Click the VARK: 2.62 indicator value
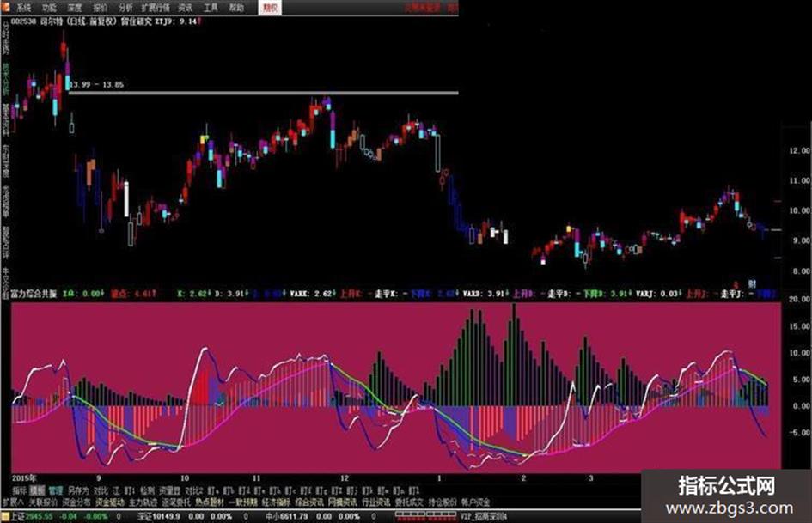The height and width of the screenshot is (523, 812). click(x=313, y=294)
